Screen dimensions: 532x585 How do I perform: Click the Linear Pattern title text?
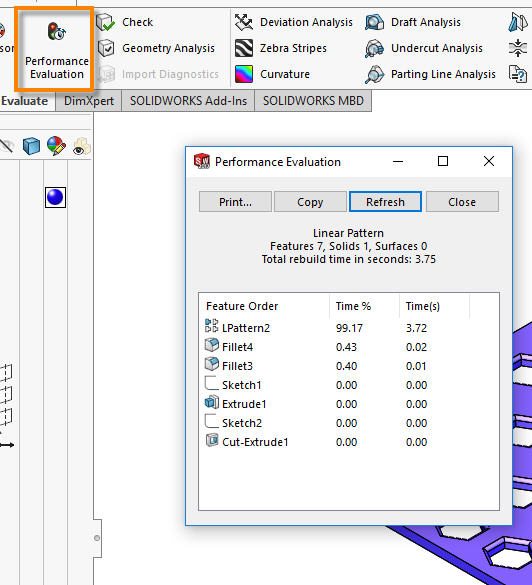point(348,233)
